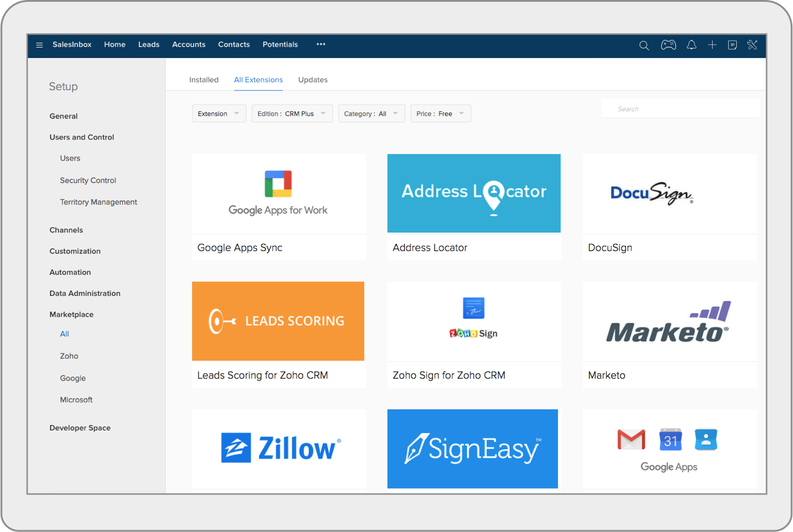The height and width of the screenshot is (532, 793).
Task: Open the Potentials module
Action: tap(280, 45)
